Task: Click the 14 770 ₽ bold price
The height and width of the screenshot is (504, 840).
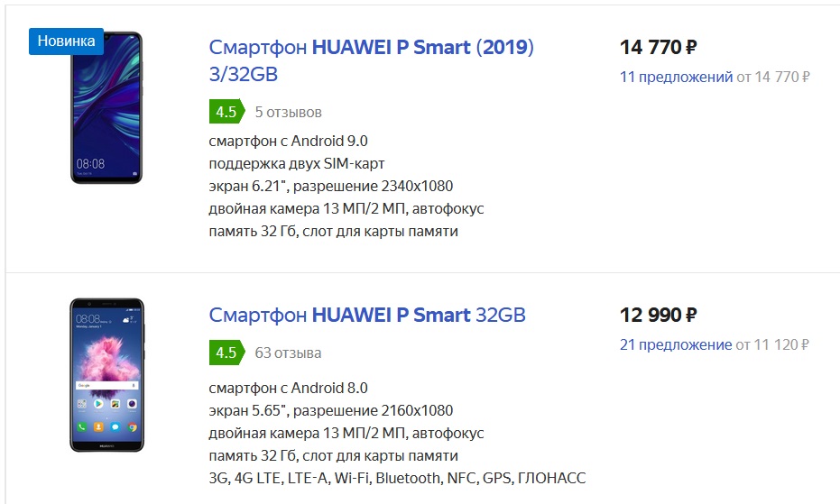Action: point(658,47)
